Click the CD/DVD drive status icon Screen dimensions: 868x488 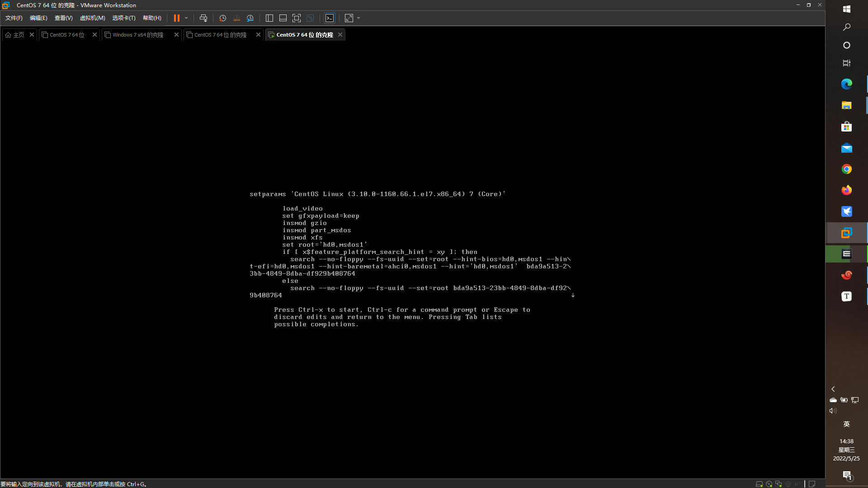click(769, 484)
